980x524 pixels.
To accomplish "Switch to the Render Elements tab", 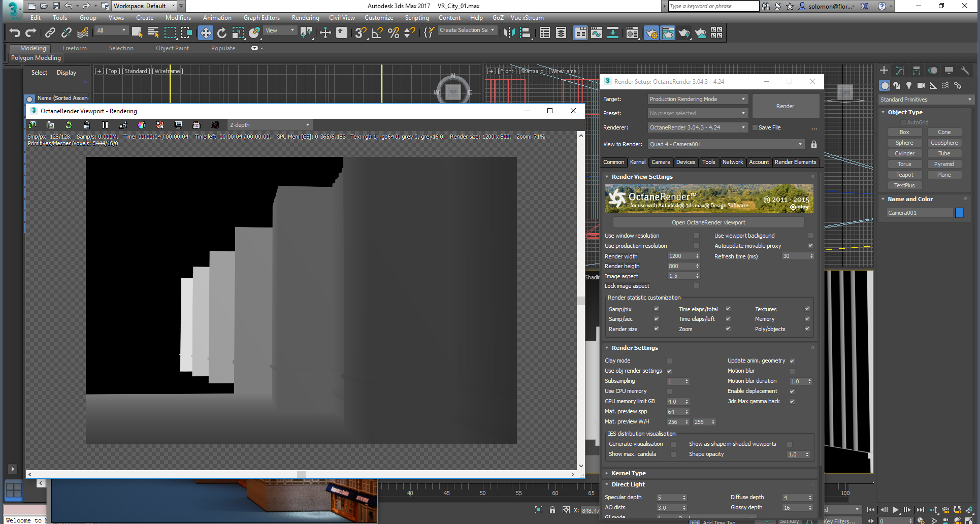I will point(795,162).
